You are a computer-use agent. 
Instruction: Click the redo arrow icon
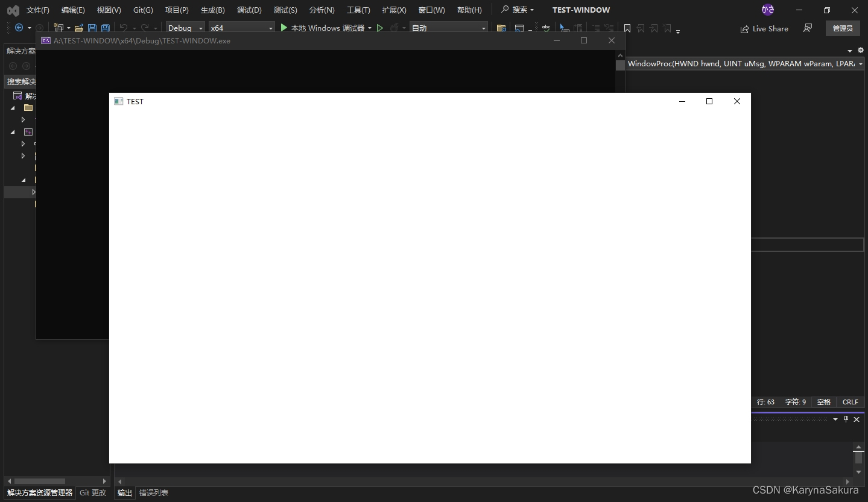[x=145, y=28]
